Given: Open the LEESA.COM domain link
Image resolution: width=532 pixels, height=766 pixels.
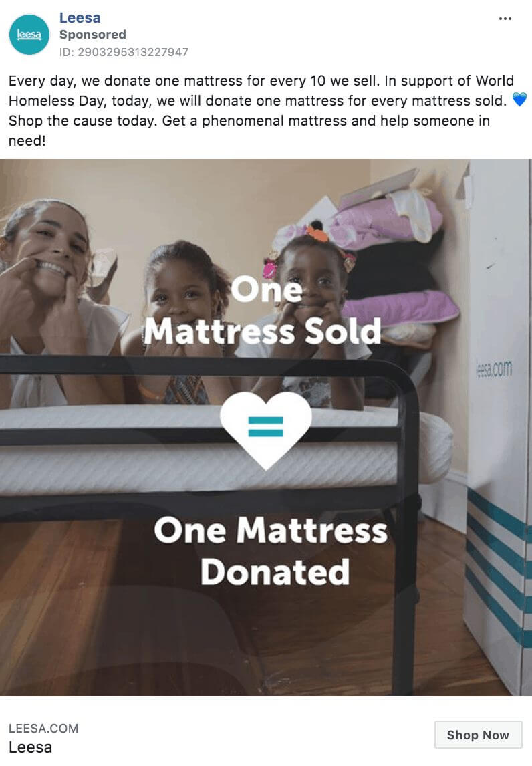Looking at the screenshot, I should pyautogui.click(x=43, y=728).
